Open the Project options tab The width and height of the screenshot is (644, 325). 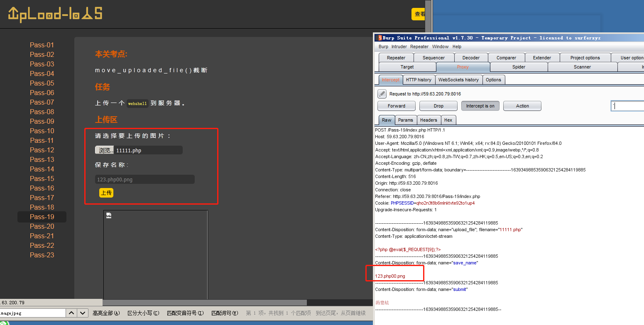585,58
